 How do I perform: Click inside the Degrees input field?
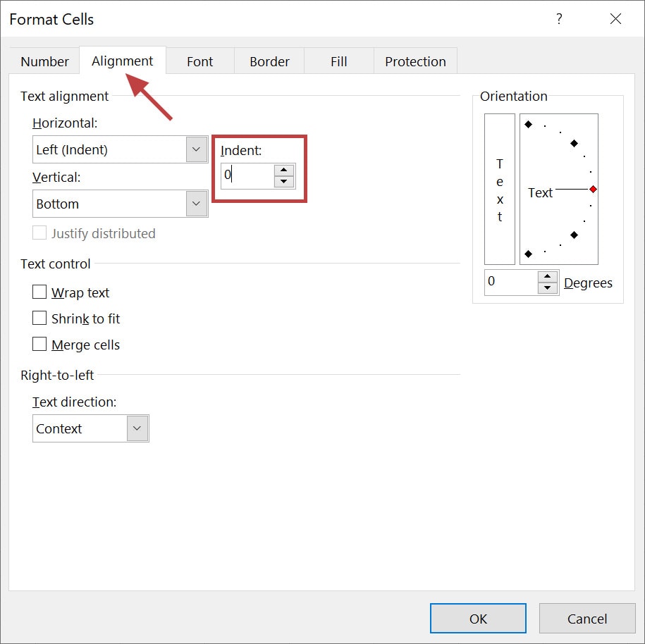(511, 282)
